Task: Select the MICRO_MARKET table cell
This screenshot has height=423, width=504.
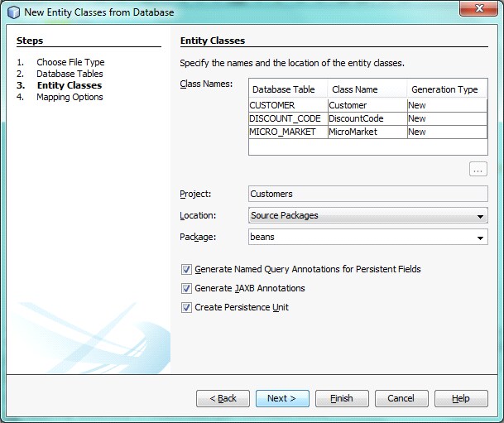Action: pyautogui.click(x=288, y=132)
